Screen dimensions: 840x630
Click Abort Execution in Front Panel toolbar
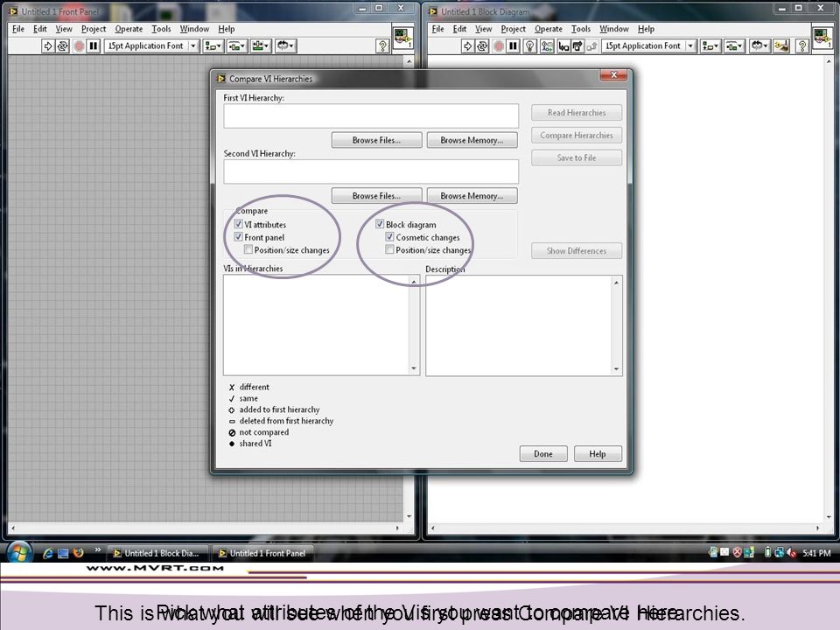point(79,46)
